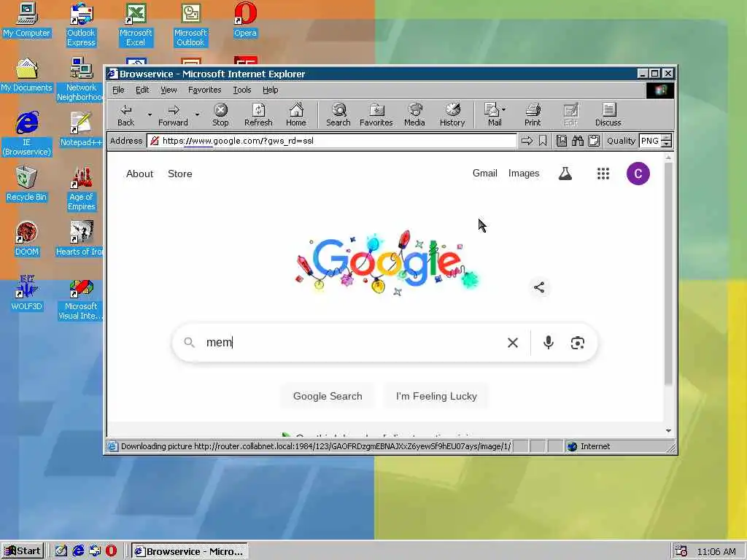Click the bookmarks book icon in address toolbar
Viewport: 747px width, 560px height.
pos(562,141)
